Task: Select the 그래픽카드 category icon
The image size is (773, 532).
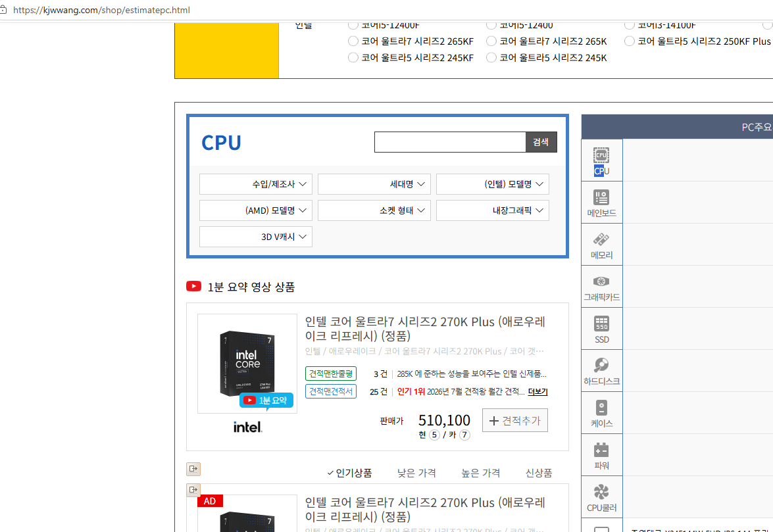Action: (x=601, y=287)
